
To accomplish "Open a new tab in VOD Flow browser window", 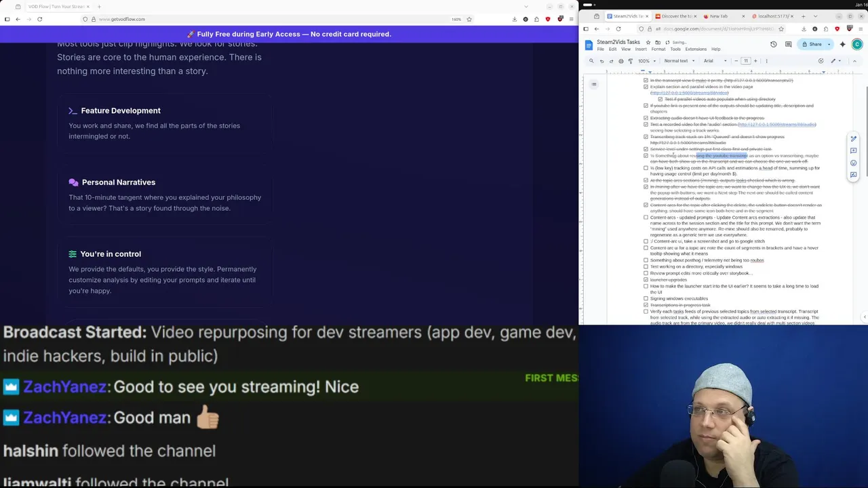I will tap(99, 7).
